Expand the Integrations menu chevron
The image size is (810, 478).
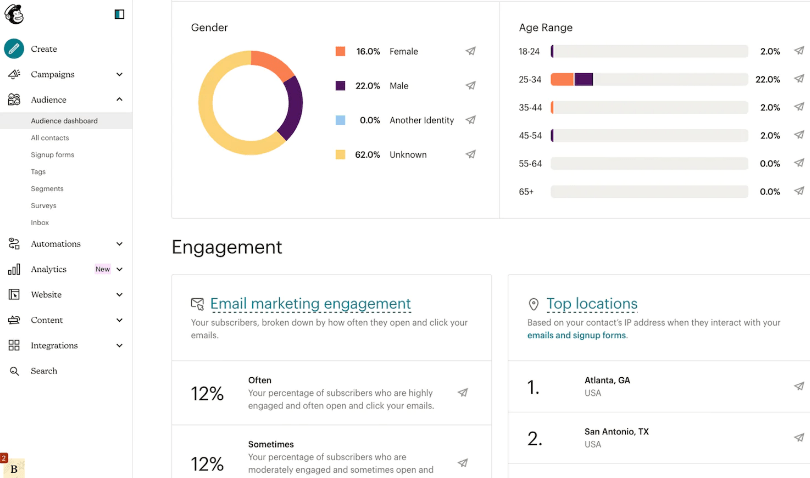tap(119, 345)
